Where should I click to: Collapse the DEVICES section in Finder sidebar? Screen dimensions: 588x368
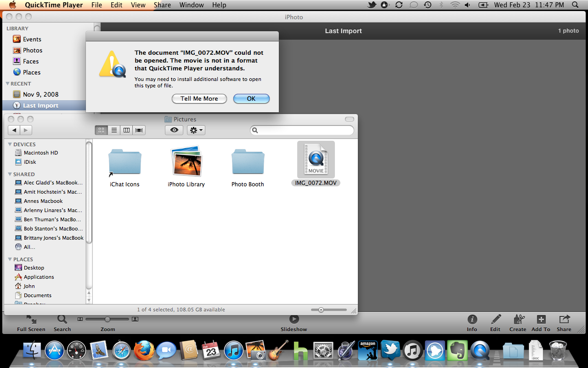pyautogui.click(x=10, y=144)
